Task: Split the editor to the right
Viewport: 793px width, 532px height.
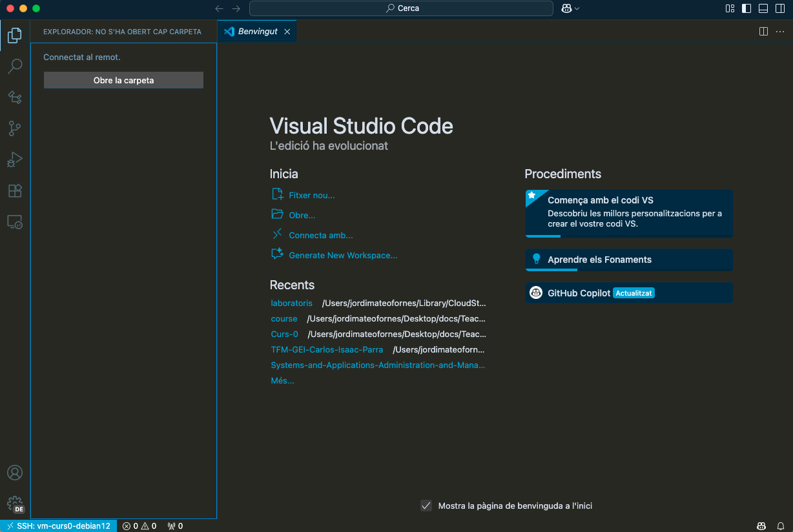Action: (763, 32)
